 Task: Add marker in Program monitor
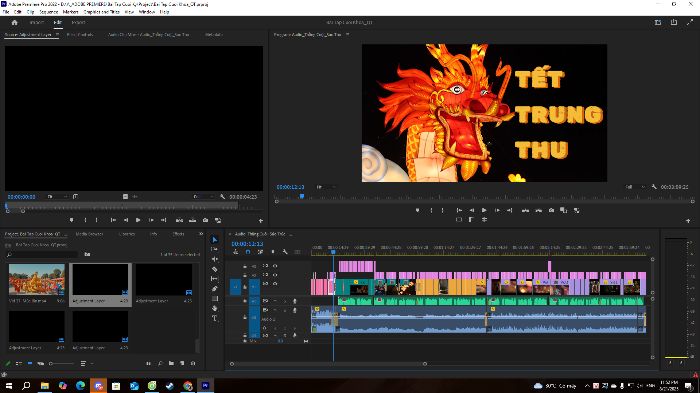tap(417, 210)
